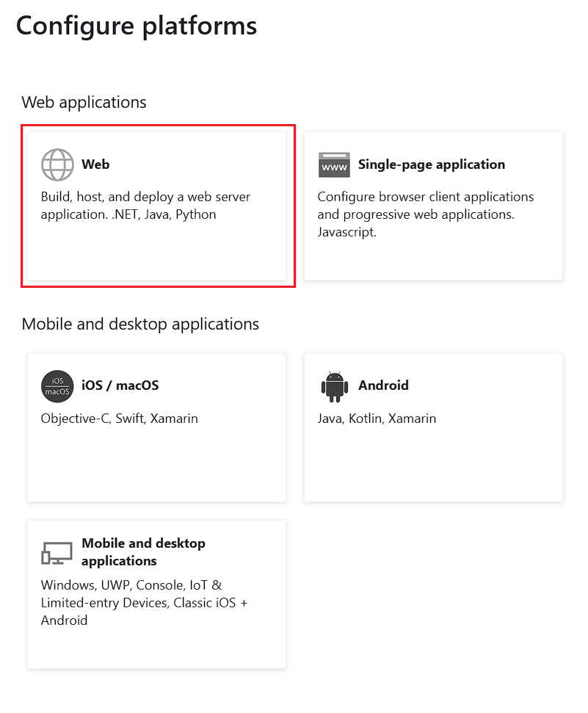Click the globe icon for Web platform
This screenshot has height=713, width=588.
click(x=57, y=164)
